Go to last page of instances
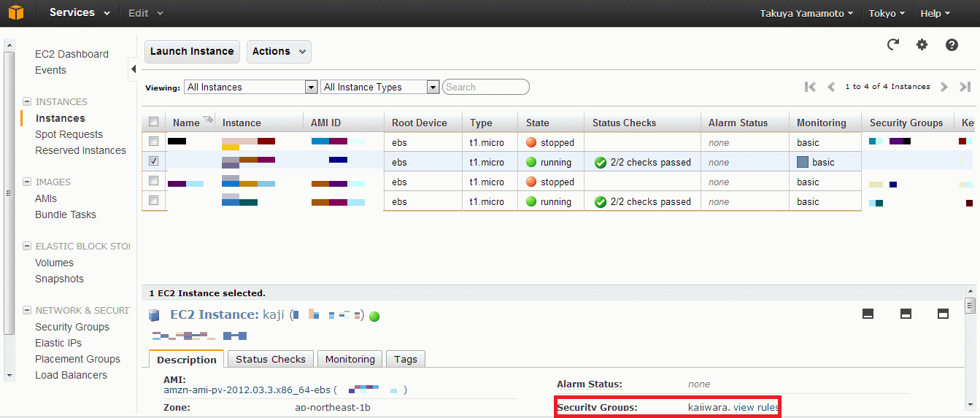980x418 pixels. (x=964, y=87)
